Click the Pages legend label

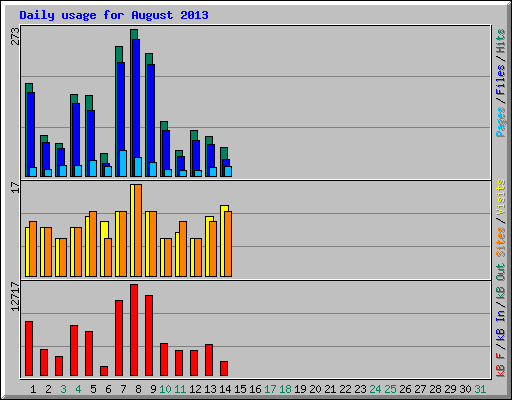tap(500, 122)
